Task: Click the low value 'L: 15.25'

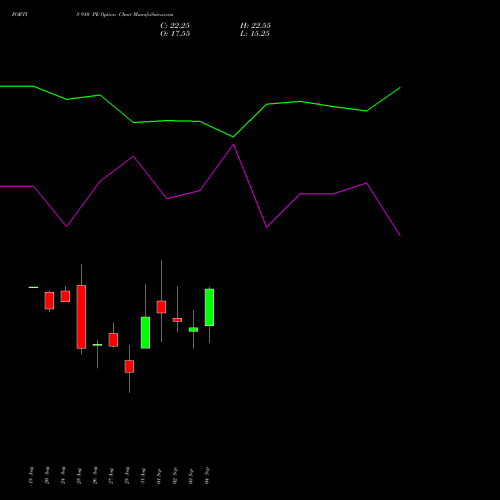Action: (255, 33)
